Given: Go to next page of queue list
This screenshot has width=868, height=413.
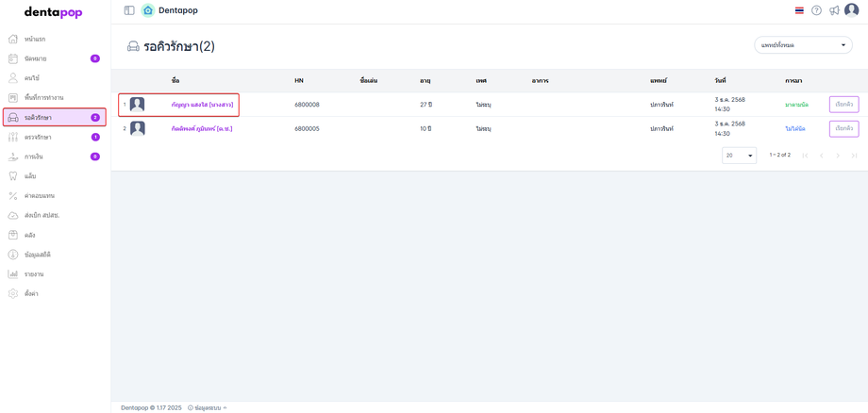Looking at the screenshot, I should click(x=838, y=156).
